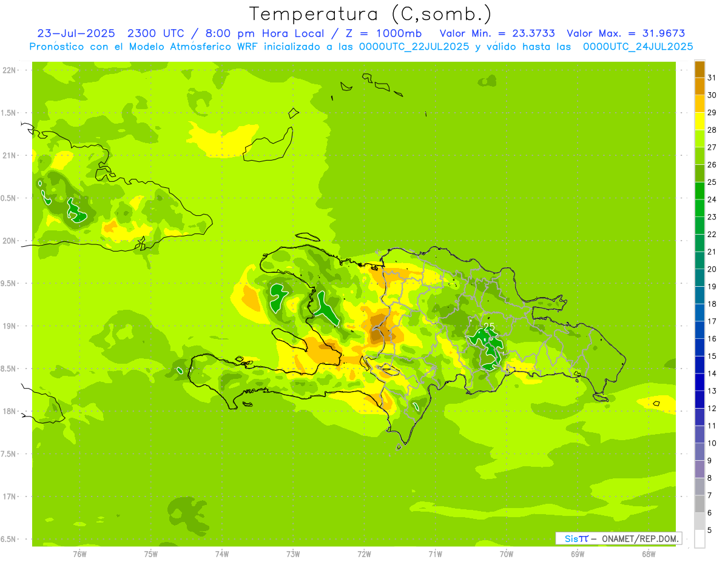728x562 pixels.
Task: Click the "69W" longitude axis label
Action: point(578,554)
